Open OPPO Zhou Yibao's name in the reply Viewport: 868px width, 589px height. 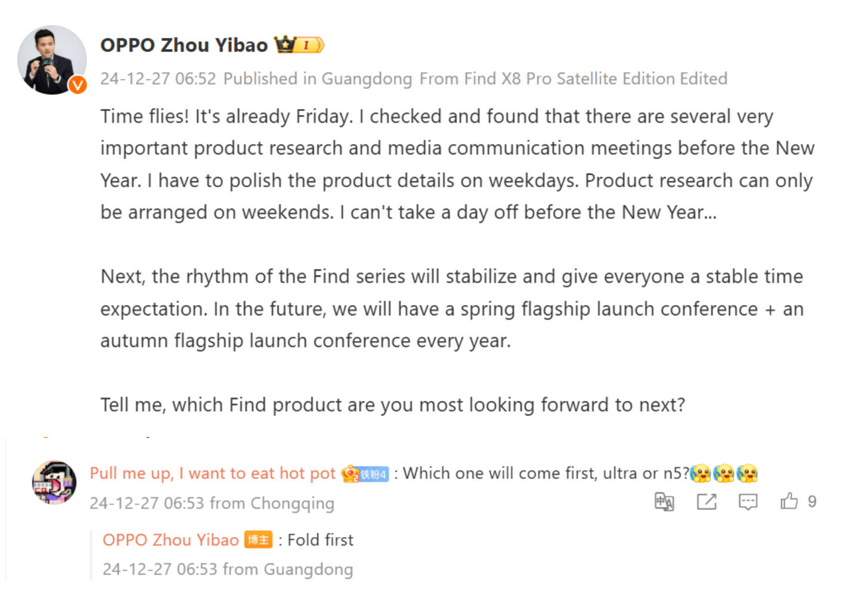[170, 540]
